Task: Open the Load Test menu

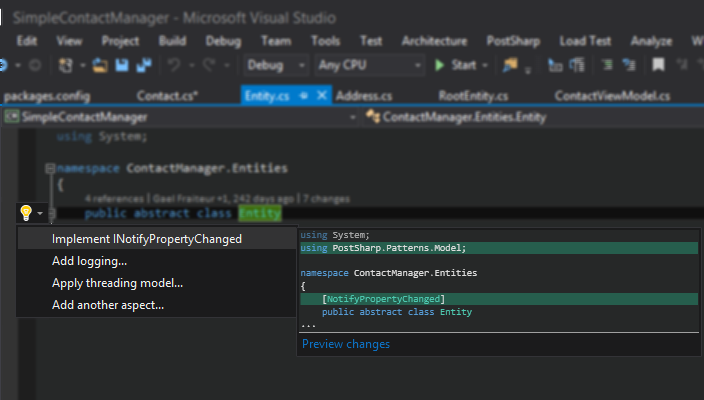Action: coord(585,41)
